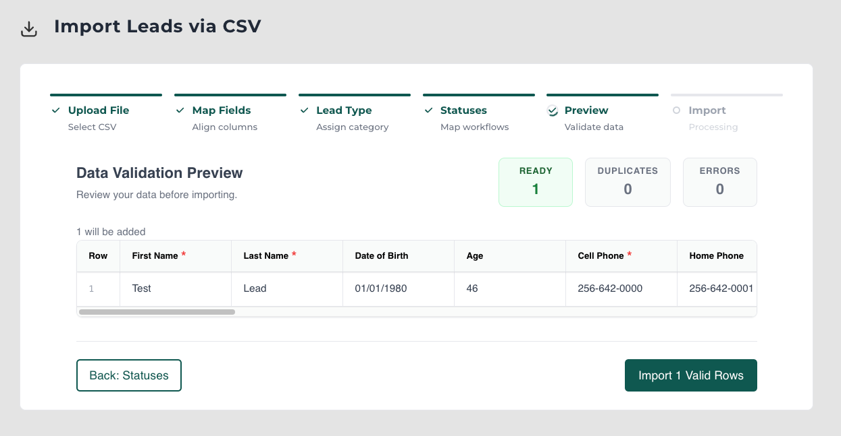The width and height of the screenshot is (841, 436).
Task: Select the Preview step
Action: click(602, 114)
